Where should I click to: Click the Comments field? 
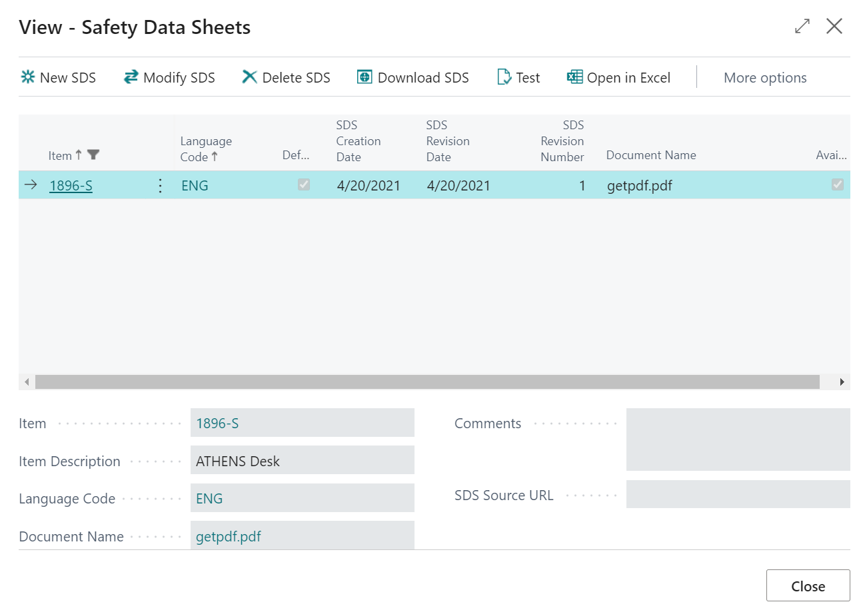click(738, 440)
